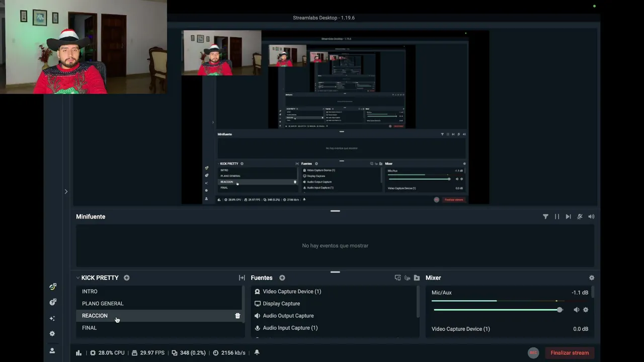Pause the Minifuente alert queue
The width and height of the screenshot is (644, 362).
[557, 217]
